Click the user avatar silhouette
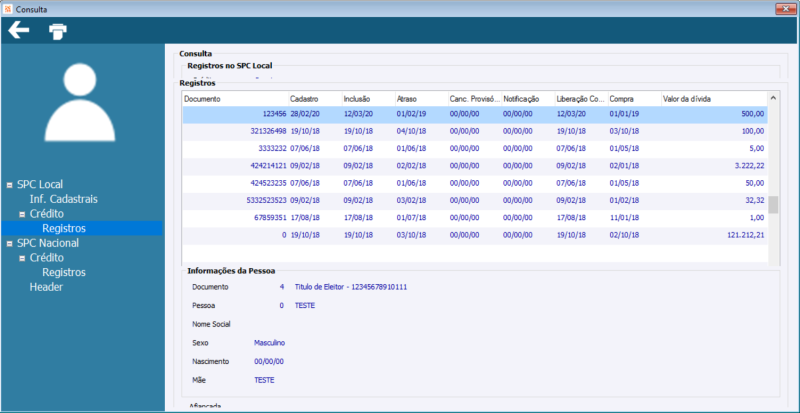 click(x=80, y=102)
